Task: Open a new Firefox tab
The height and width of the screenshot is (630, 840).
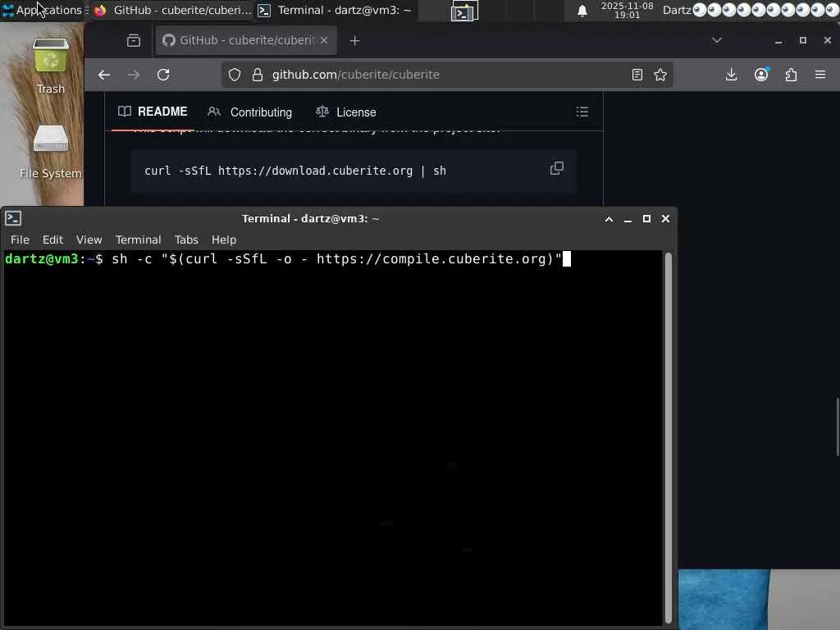Action: click(354, 41)
